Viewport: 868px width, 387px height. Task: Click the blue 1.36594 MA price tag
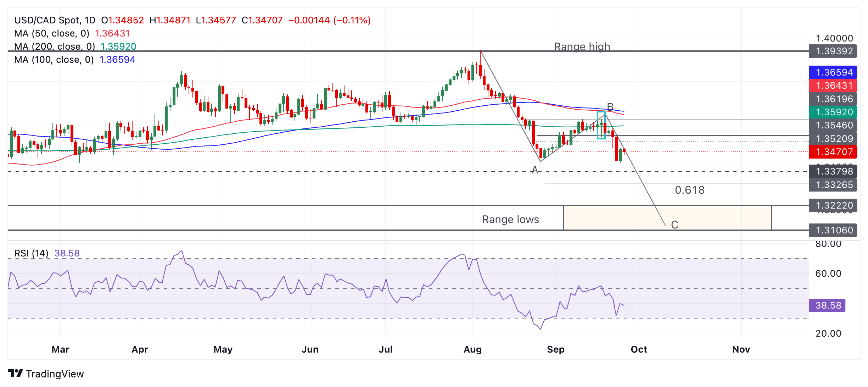(x=834, y=72)
